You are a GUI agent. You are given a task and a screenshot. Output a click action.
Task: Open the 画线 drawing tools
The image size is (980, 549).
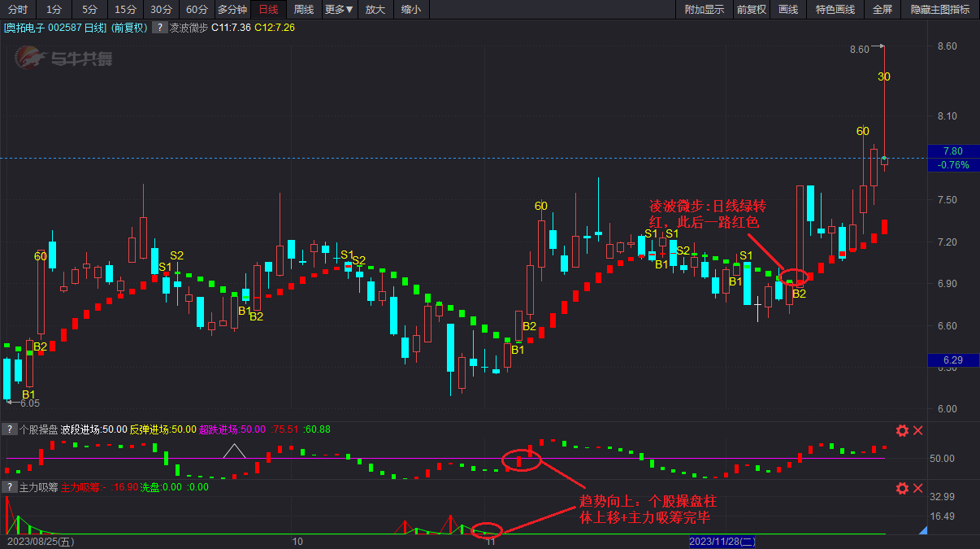[x=787, y=10]
